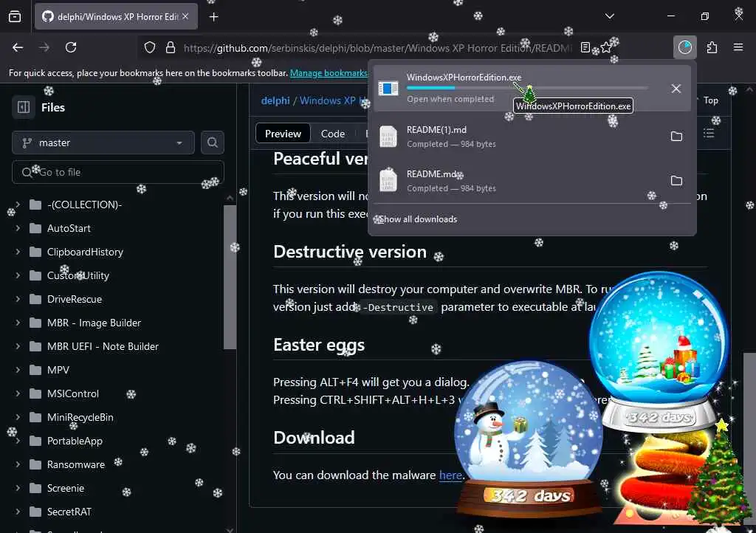Follow the 'here' download link

[450, 475]
